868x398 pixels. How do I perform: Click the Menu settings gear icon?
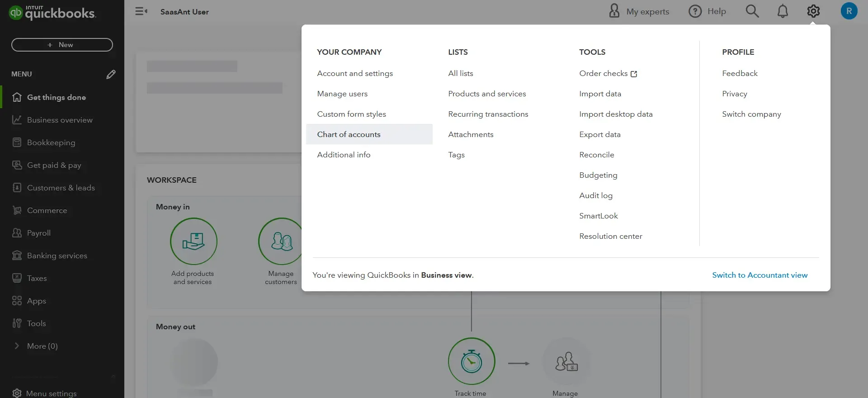(x=17, y=393)
